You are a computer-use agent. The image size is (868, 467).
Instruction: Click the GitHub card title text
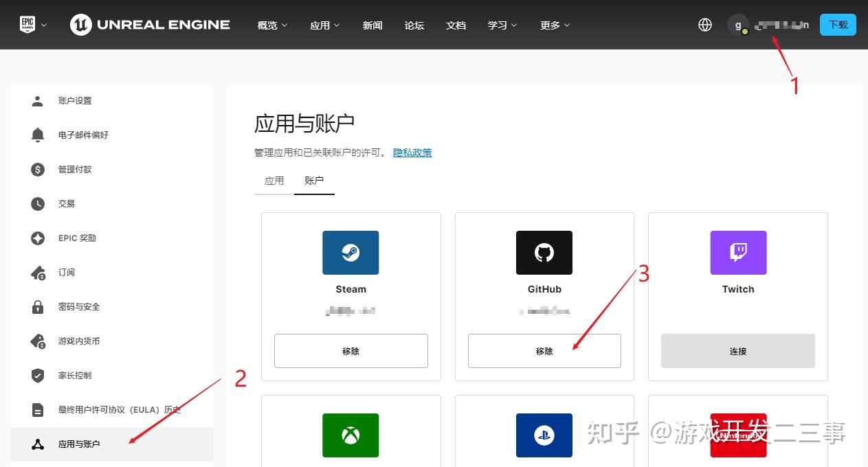coord(544,289)
